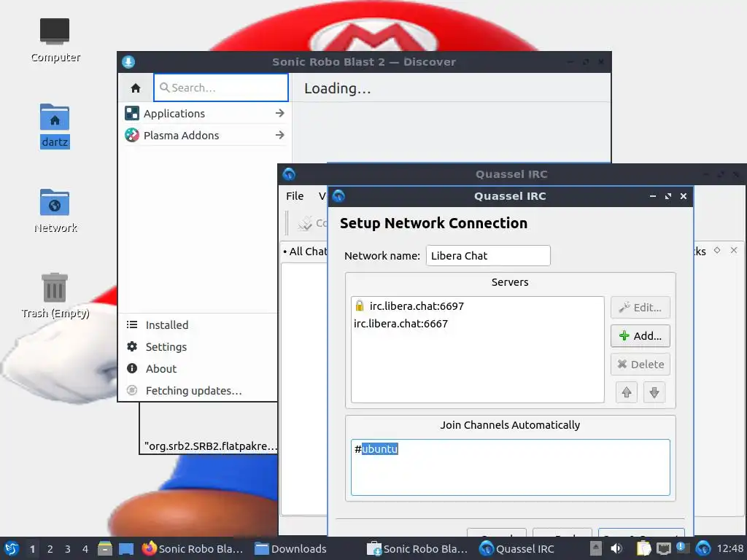Float the Quassel dock panel diamond icon
This screenshot has width=747, height=560.
click(717, 250)
